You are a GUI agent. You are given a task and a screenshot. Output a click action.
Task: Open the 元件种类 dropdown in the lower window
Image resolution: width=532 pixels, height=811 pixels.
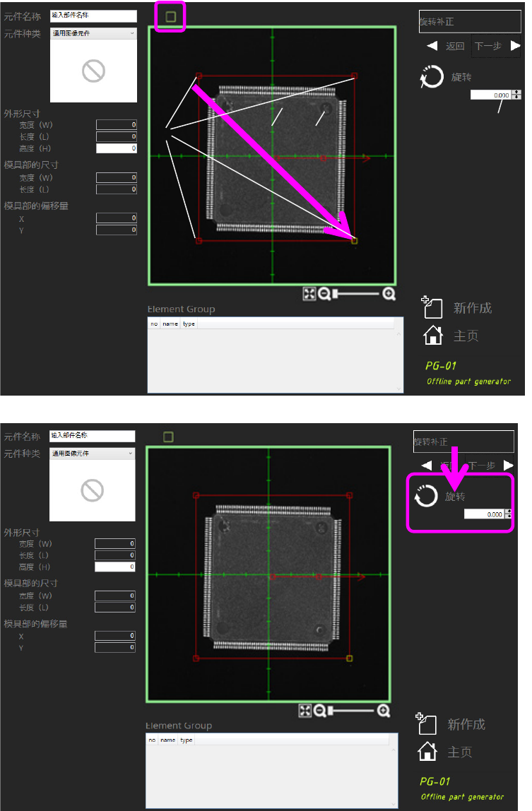92,453
